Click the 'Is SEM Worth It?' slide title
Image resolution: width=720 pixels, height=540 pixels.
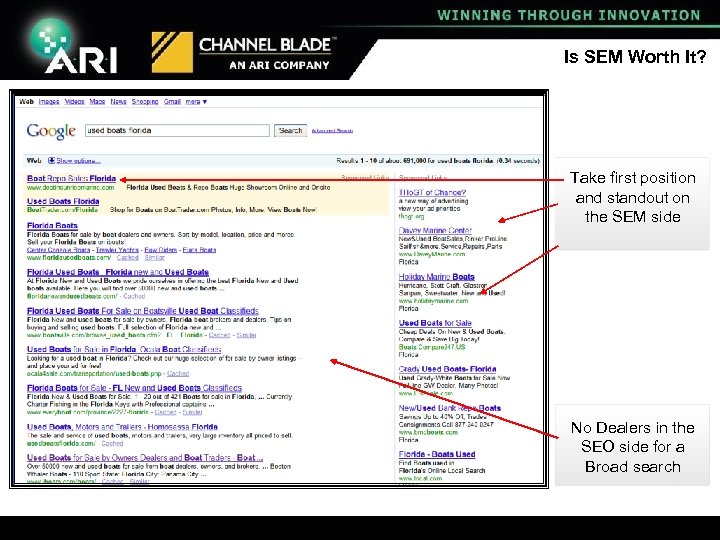point(635,57)
